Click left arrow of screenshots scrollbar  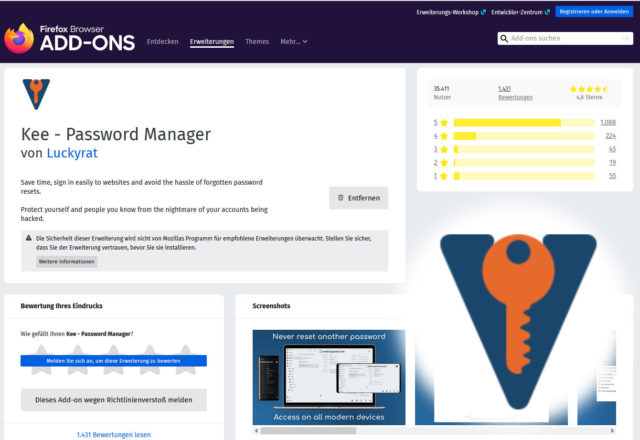(256, 431)
